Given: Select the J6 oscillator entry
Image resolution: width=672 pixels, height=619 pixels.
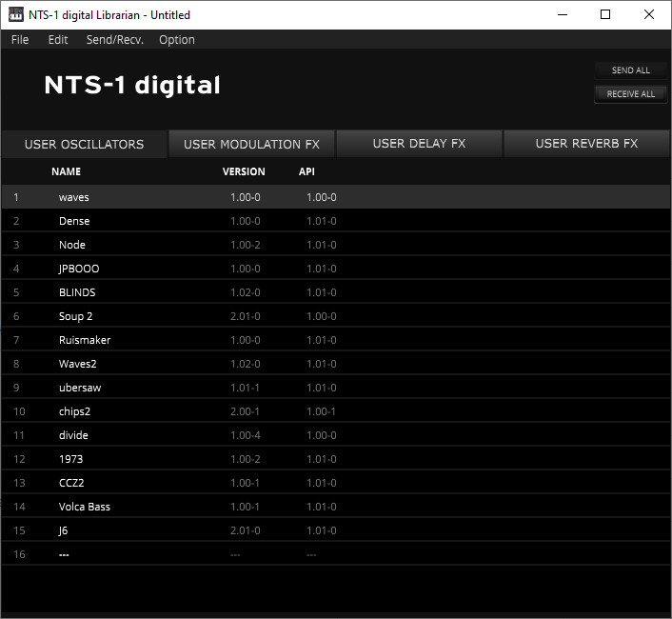Looking at the screenshot, I should click(336, 530).
